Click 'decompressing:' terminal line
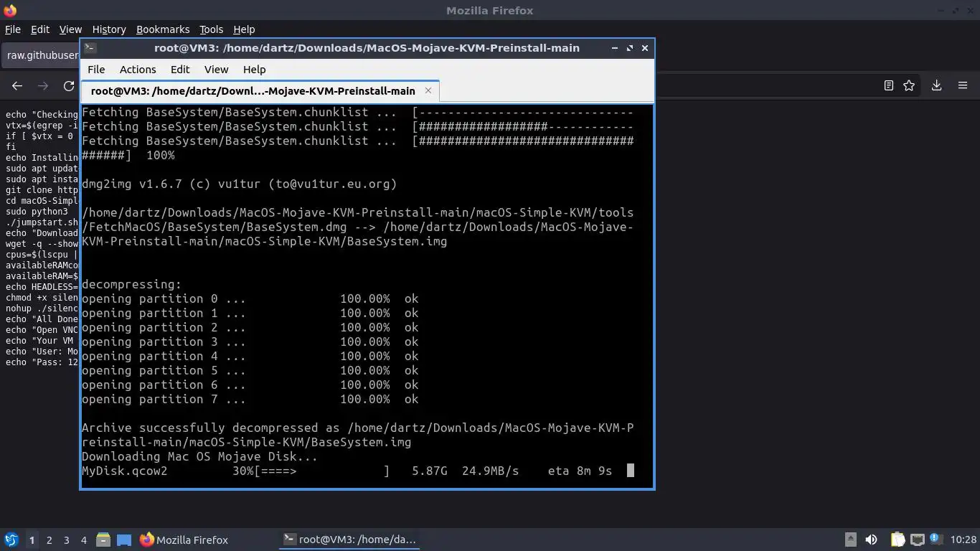The width and height of the screenshot is (980, 551). (132, 284)
